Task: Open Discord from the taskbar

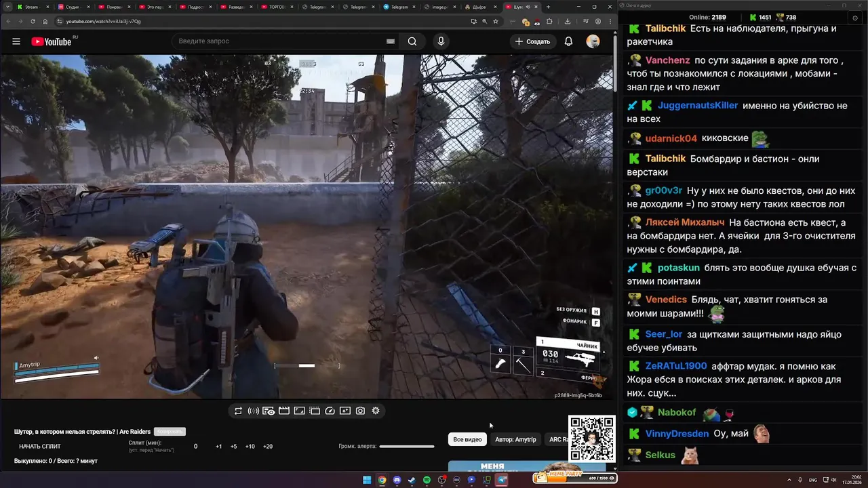Action: point(397,480)
